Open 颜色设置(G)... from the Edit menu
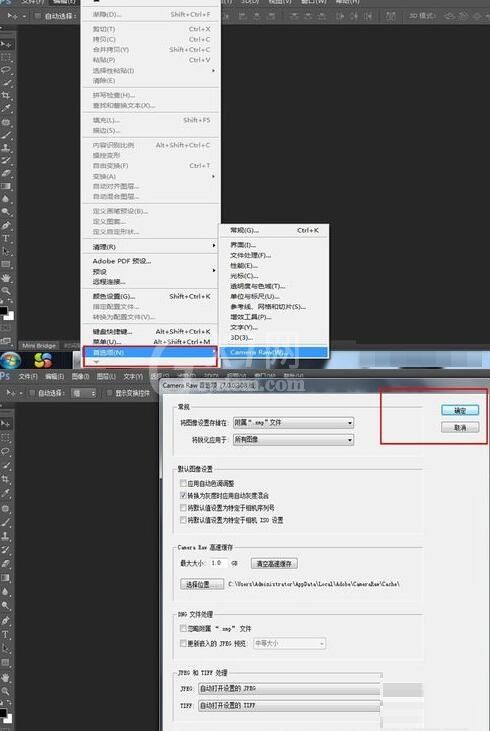 click(x=151, y=297)
